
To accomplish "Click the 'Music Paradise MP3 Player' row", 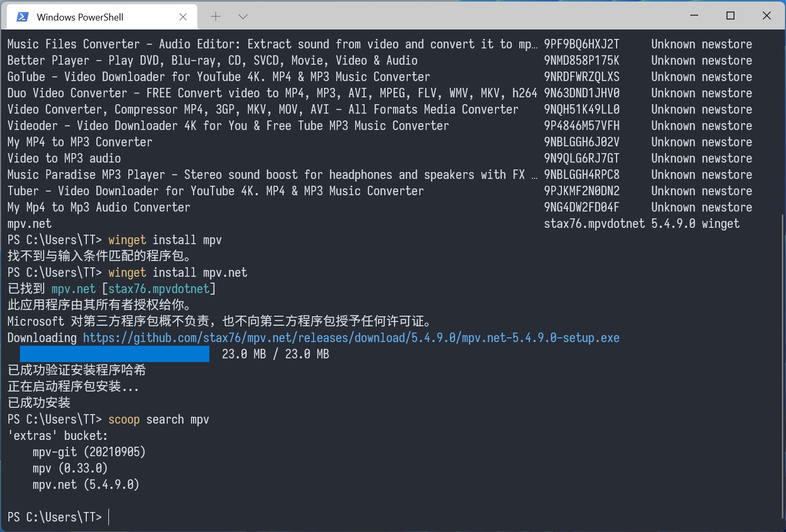I will click(380, 175).
